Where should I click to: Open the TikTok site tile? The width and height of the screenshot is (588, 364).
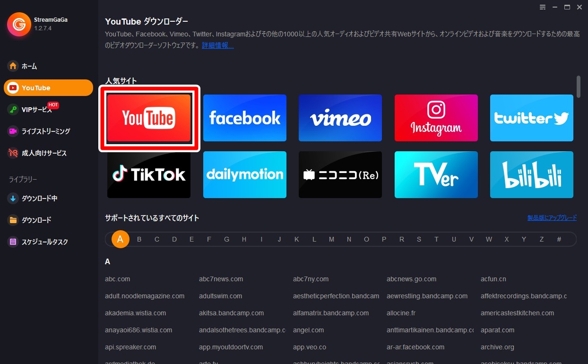click(x=149, y=174)
